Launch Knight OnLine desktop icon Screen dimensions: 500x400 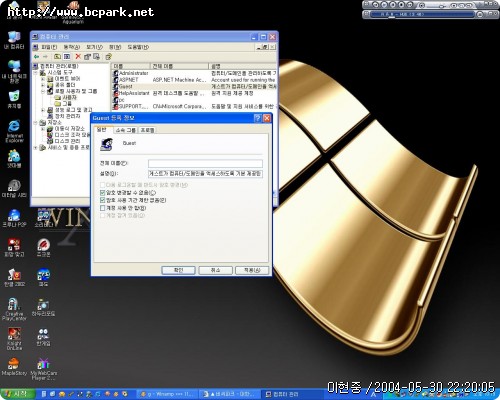coord(14,339)
